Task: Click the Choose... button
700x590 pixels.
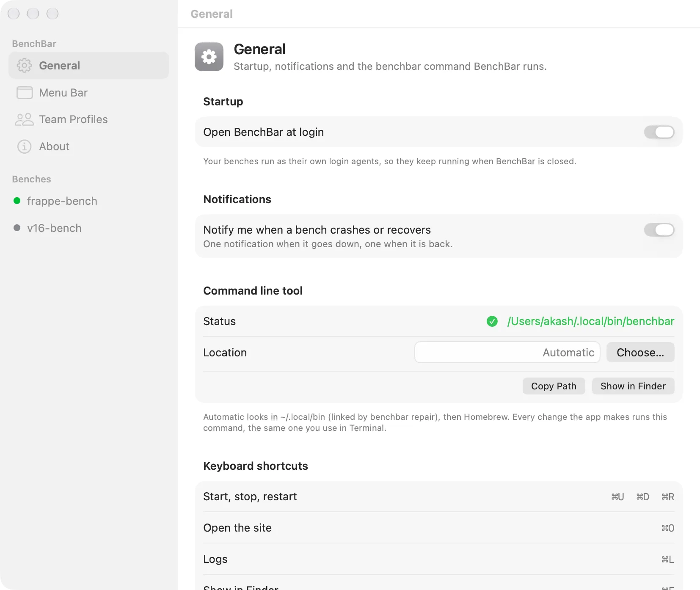Action: click(x=640, y=352)
